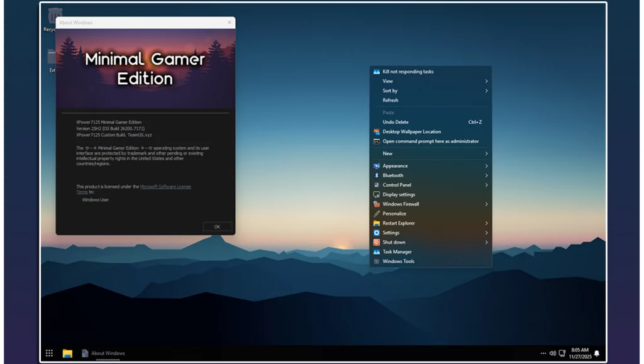
Task: Open Desktop Wallpaper Location via its icon
Action: pos(377,132)
